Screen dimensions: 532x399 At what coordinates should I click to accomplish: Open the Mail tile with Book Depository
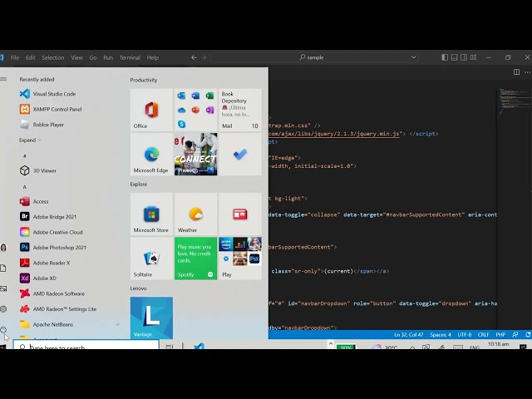(x=240, y=110)
